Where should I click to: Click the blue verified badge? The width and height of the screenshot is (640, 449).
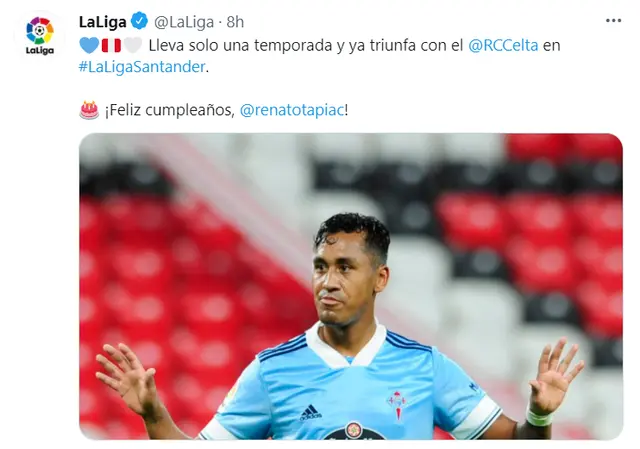click(140, 21)
